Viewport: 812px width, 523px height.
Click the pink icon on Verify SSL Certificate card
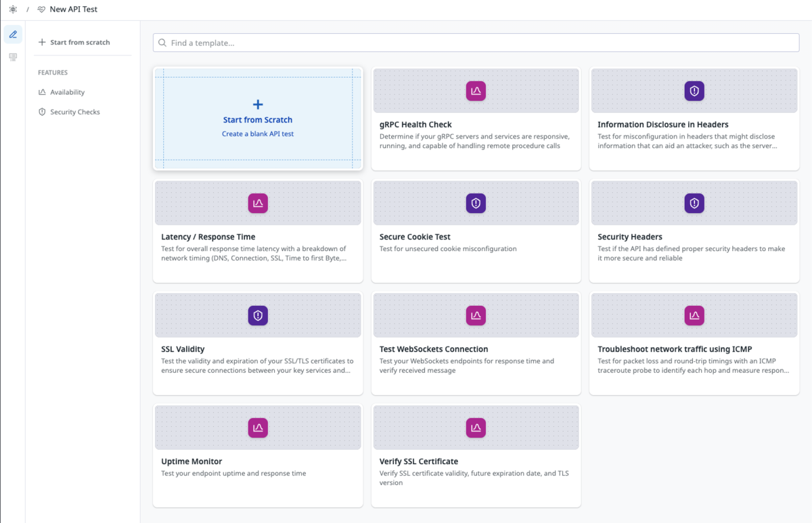[476, 428]
